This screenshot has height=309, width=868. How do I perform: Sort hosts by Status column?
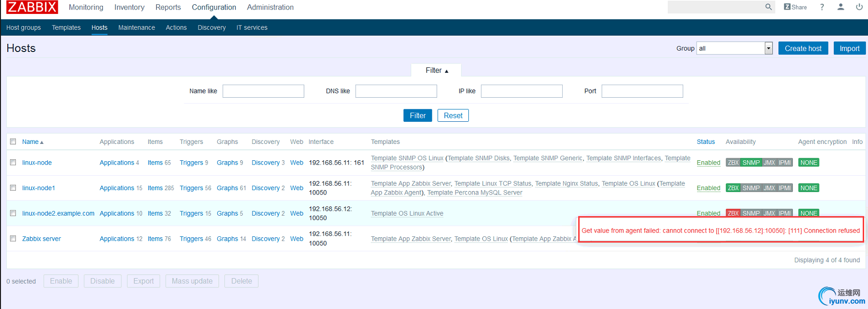click(706, 142)
